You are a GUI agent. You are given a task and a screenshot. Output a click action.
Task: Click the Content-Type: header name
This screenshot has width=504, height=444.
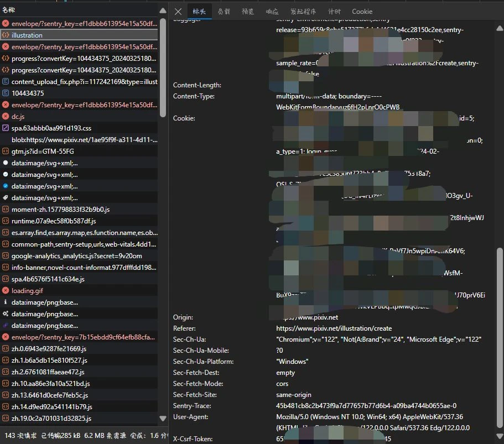pyautogui.click(x=194, y=96)
